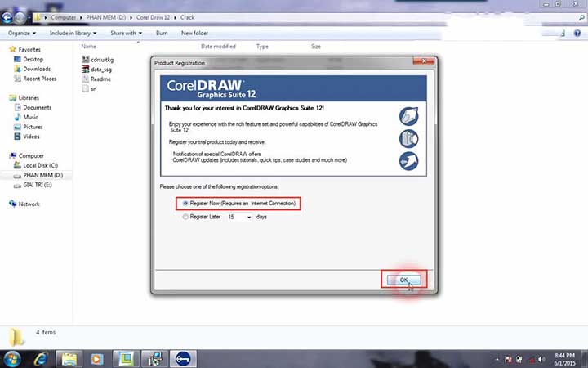Click the New folder button
Viewport: 588px width, 368px height.
[194, 33]
